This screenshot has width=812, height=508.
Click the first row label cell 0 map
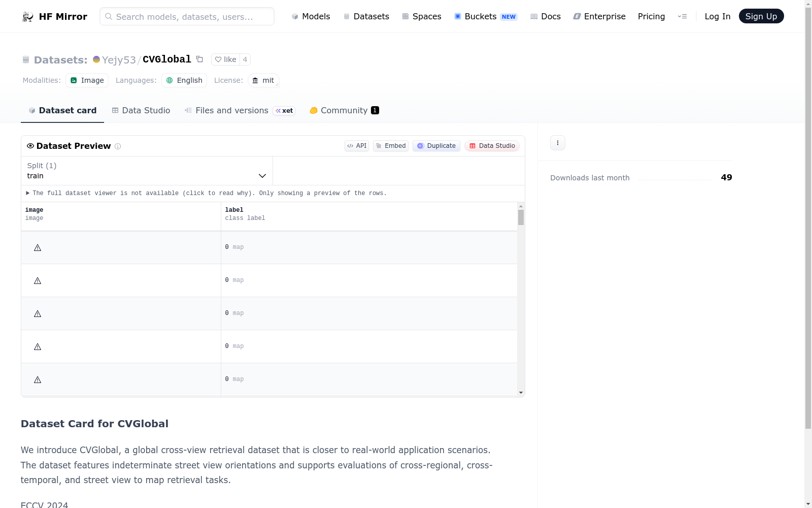coord(369,247)
